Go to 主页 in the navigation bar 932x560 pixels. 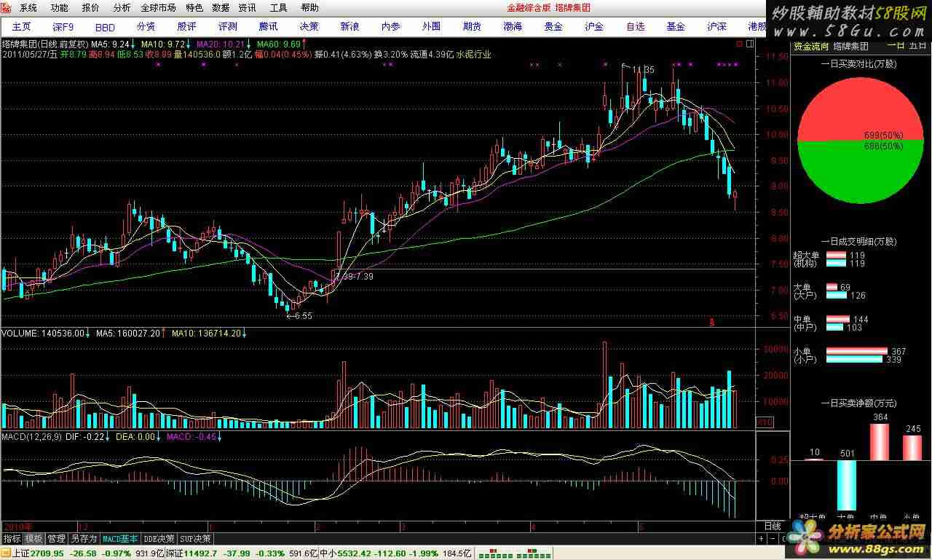(x=21, y=26)
